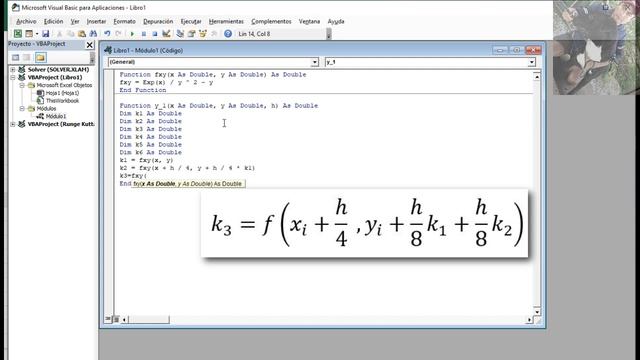Open the Depuración menu
Image resolution: width=640 pixels, height=360 pixels.
coord(158,22)
